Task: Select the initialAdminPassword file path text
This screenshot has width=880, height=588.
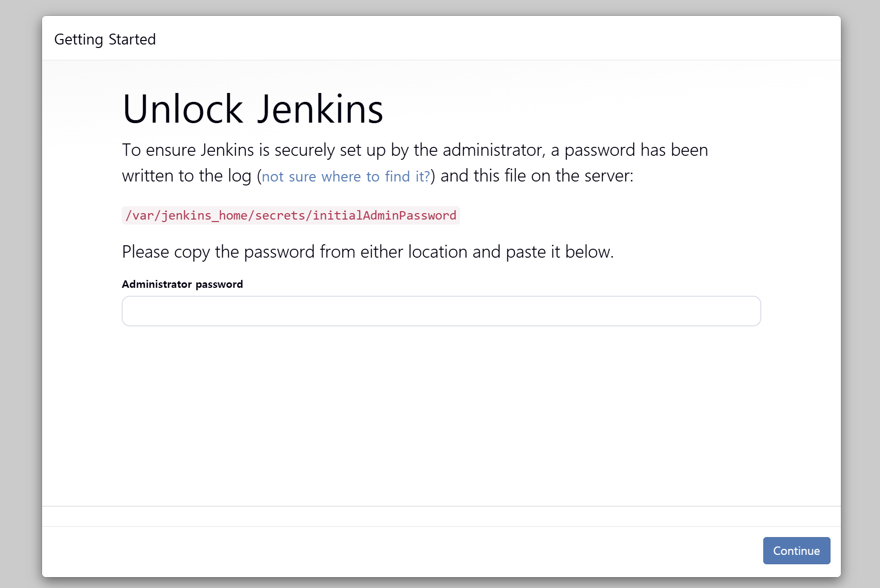Action: (x=291, y=216)
